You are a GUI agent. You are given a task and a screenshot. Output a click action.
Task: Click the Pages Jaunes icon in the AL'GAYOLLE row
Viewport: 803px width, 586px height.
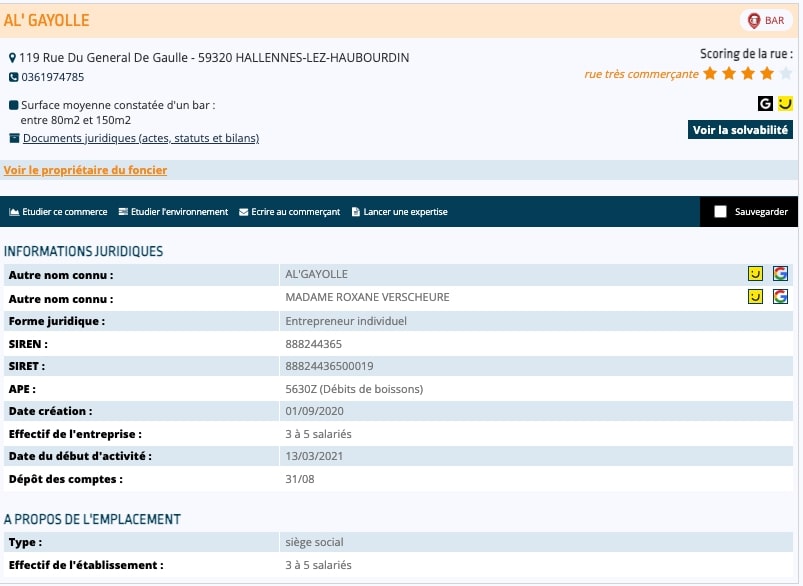click(x=756, y=273)
